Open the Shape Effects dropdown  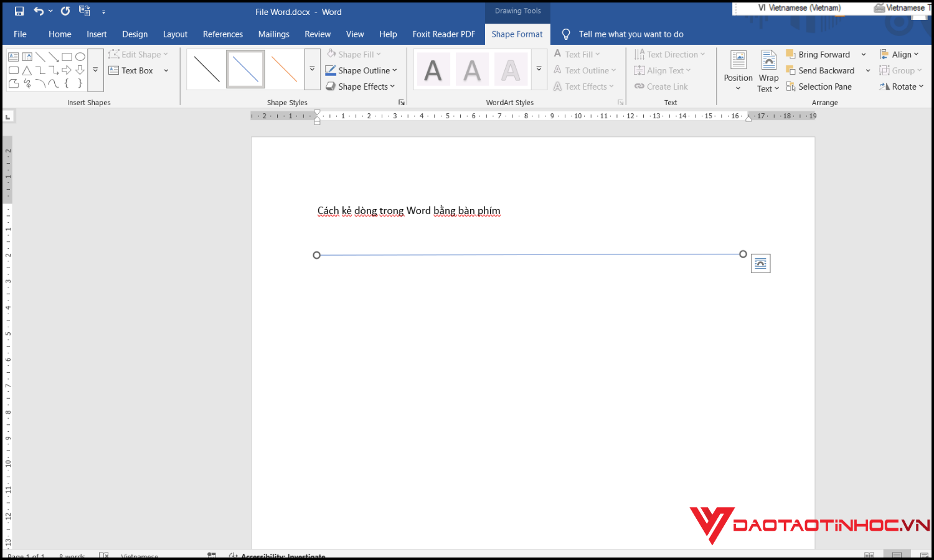[x=361, y=86]
